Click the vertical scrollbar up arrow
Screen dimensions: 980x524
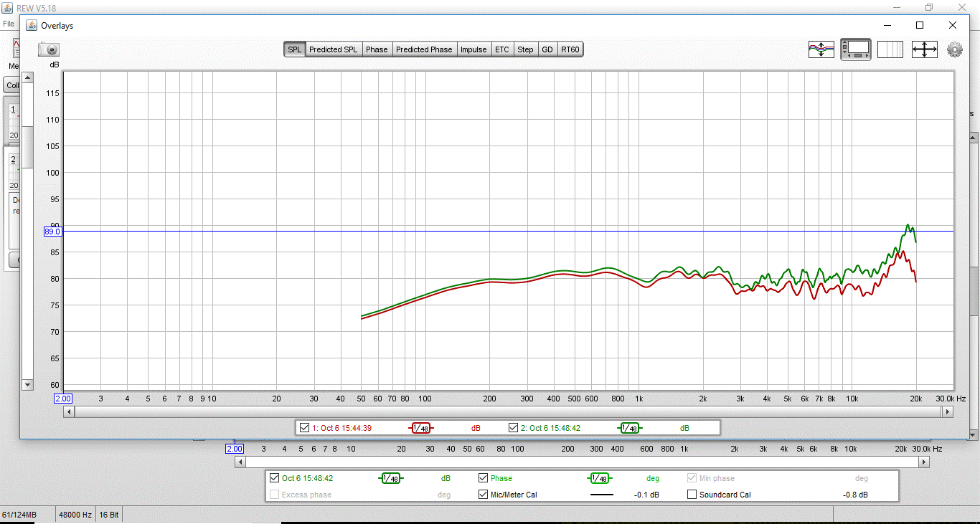pyautogui.click(x=28, y=77)
